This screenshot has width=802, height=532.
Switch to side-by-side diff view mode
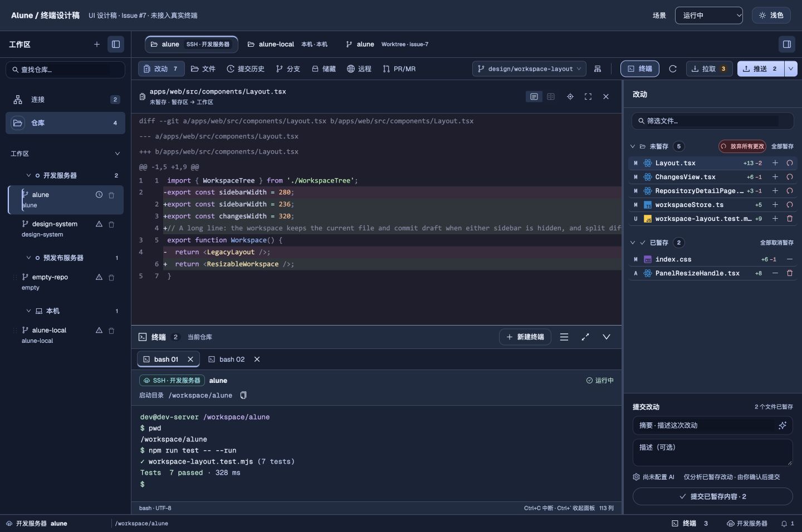click(551, 97)
